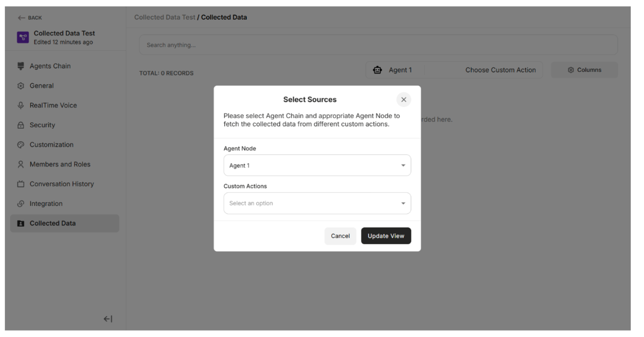Screen dimensions: 644x337
Task: Click the RealTime Voice microphone icon
Action: tap(21, 105)
